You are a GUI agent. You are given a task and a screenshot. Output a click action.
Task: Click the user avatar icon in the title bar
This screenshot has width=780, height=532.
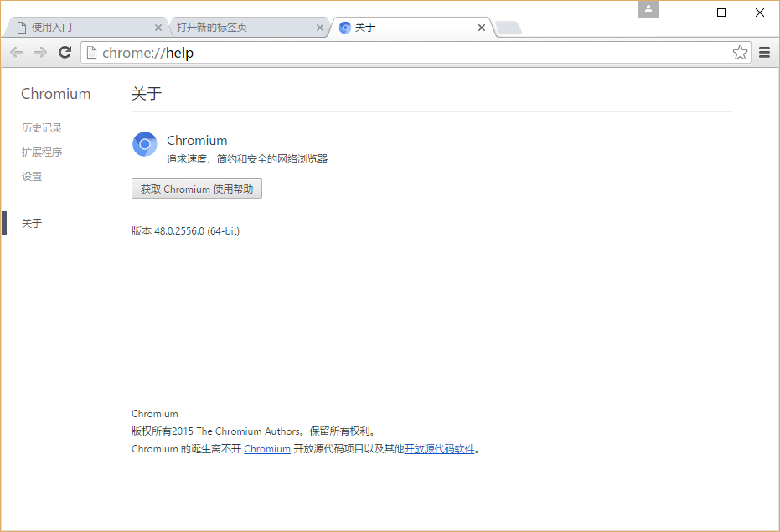pos(648,9)
